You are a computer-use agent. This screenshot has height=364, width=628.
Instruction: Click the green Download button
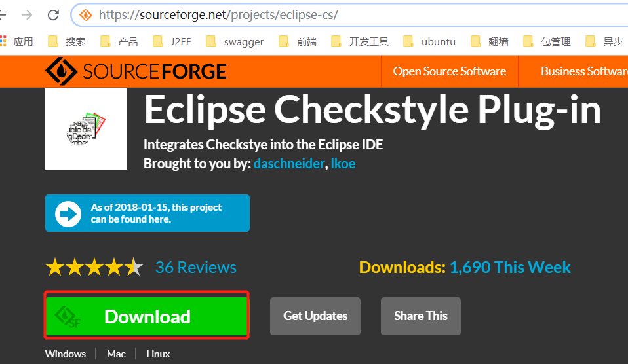(147, 316)
